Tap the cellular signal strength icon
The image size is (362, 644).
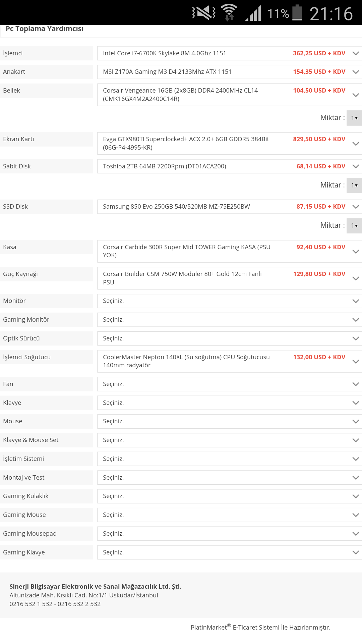click(253, 13)
